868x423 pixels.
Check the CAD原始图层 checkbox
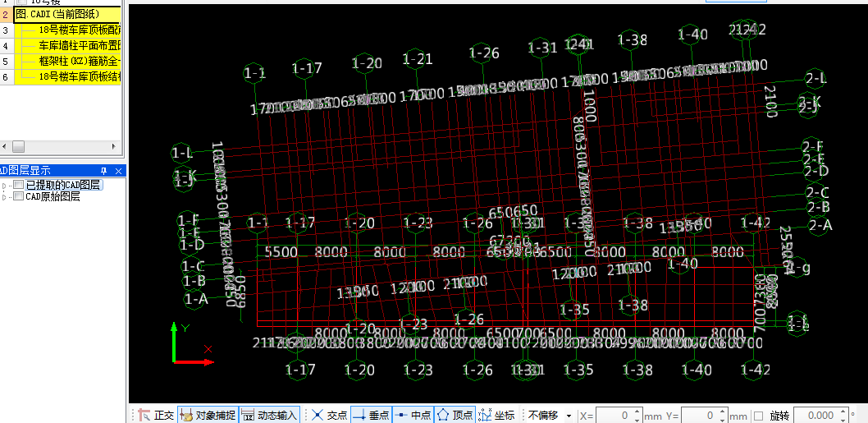click(x=18, y=196)
